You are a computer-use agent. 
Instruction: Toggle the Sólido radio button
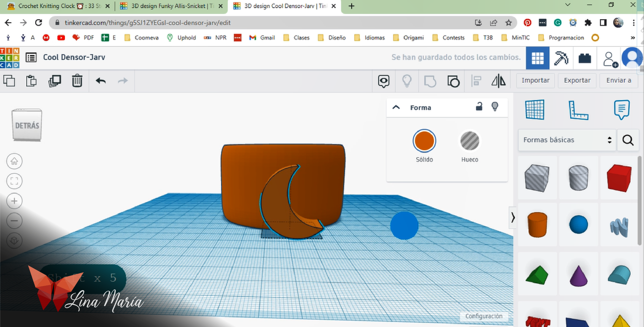pos(423,140)
